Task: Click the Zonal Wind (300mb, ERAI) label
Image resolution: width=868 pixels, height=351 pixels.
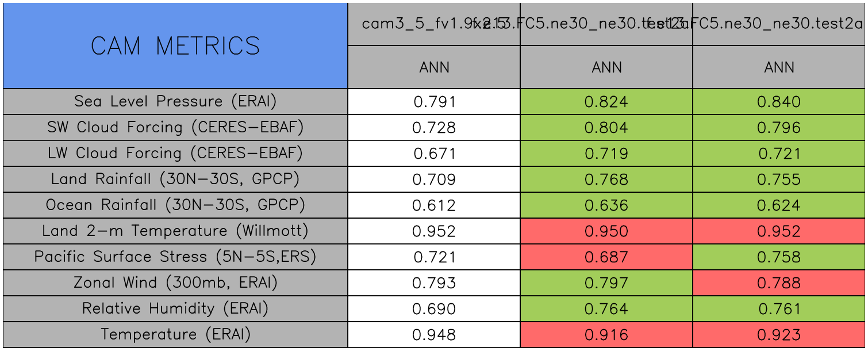Action: 175,283
